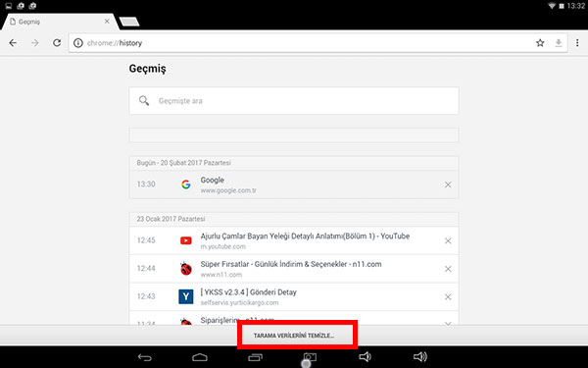Go back using the browser back arrow
Screen dimensions: 588x368
[13, 43]
